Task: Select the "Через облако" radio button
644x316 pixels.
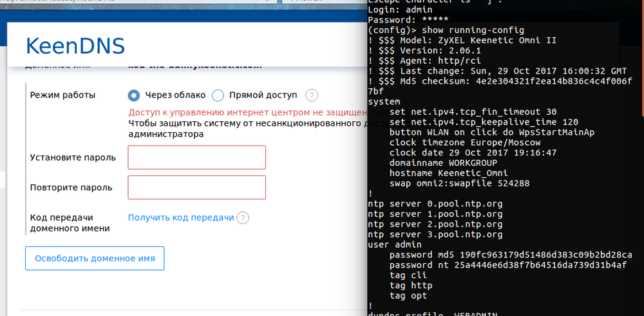Action: tap(133, 95)
